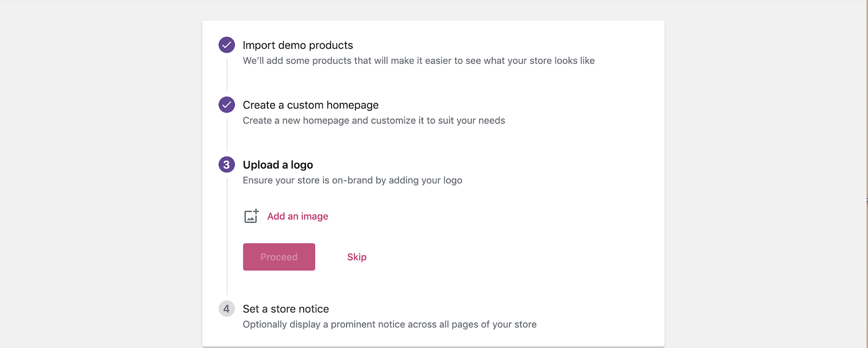Select the Upload a logo heading

click(278, 165)
